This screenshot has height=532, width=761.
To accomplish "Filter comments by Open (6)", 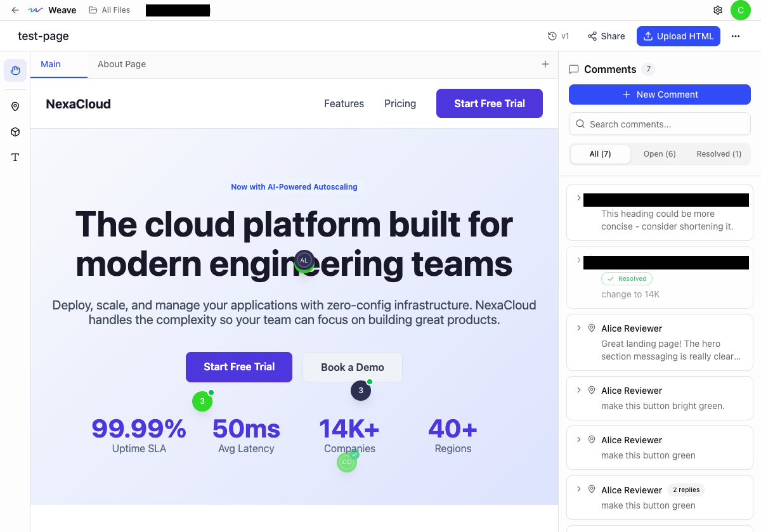I will click(660, 154).
